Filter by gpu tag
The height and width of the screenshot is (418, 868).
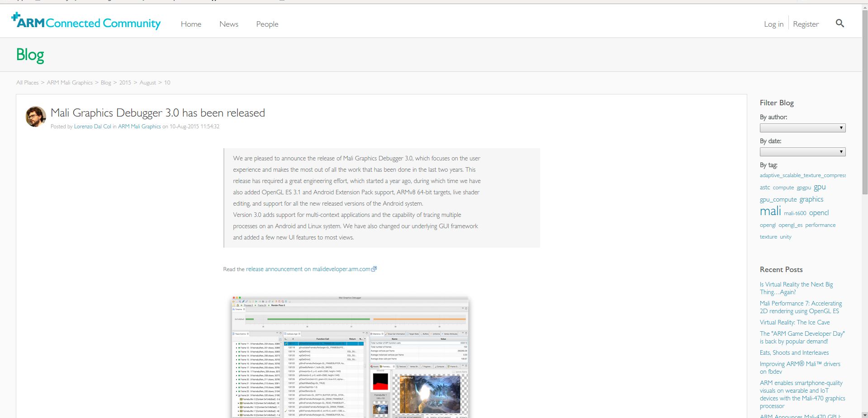[x=820, y=187]
